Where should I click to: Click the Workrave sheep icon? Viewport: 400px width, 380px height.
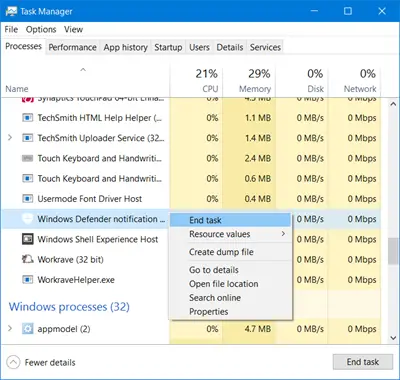click(x=27, y=259)
